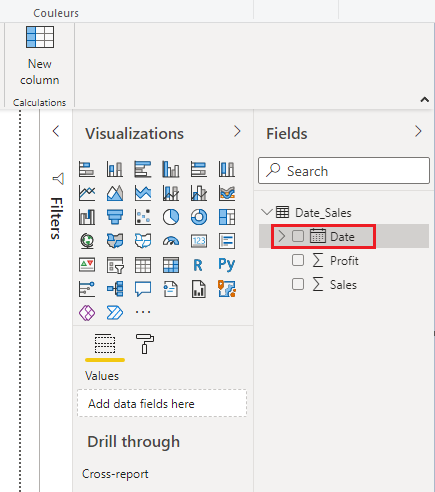Screen dimensions: 435x492
Task: Select the 100% stacked bar chart visual
Action: point(199,169)
